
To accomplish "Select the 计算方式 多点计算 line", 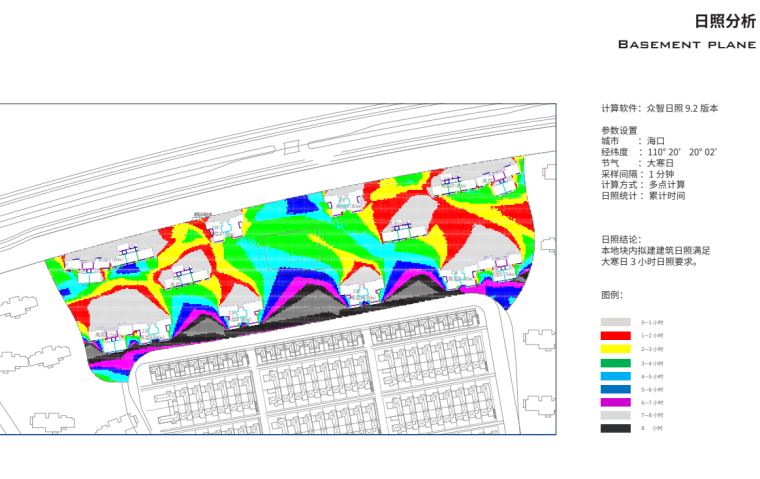I will 643,185.
